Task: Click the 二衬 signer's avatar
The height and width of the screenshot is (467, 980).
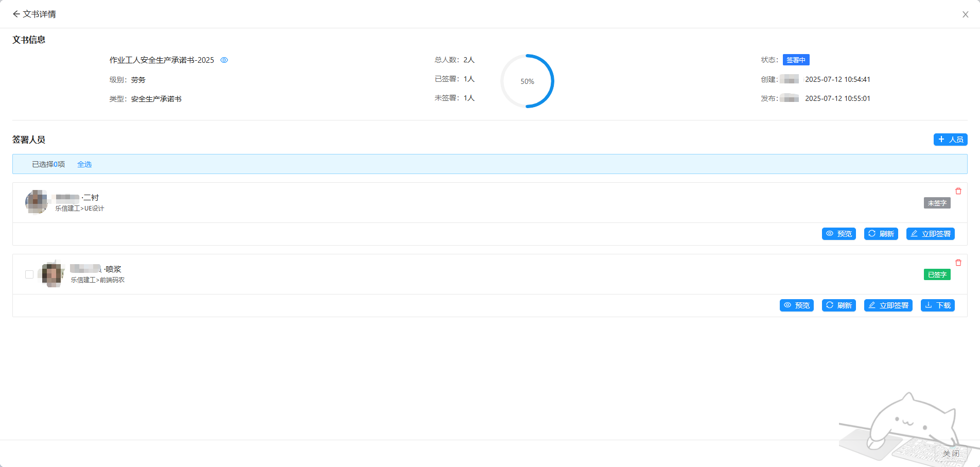Action: [37, 202]
